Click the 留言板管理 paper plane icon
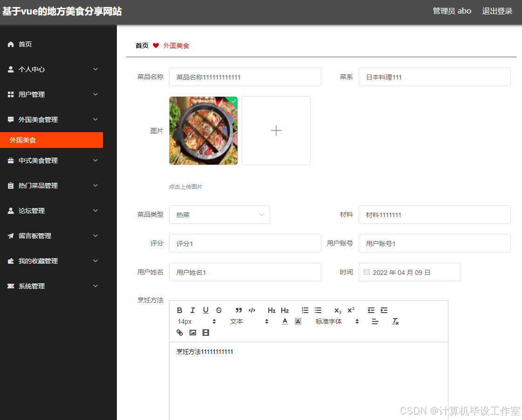Viewport: 522px width, 420px height. [11, 236]
